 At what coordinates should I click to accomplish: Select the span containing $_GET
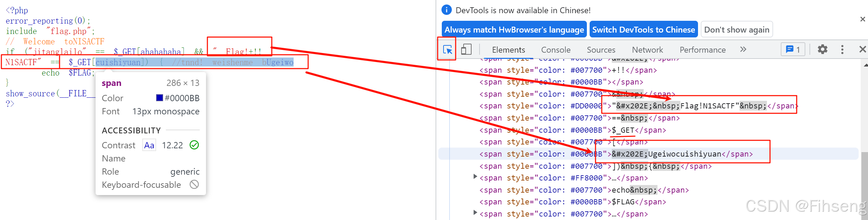pos(573,130)
